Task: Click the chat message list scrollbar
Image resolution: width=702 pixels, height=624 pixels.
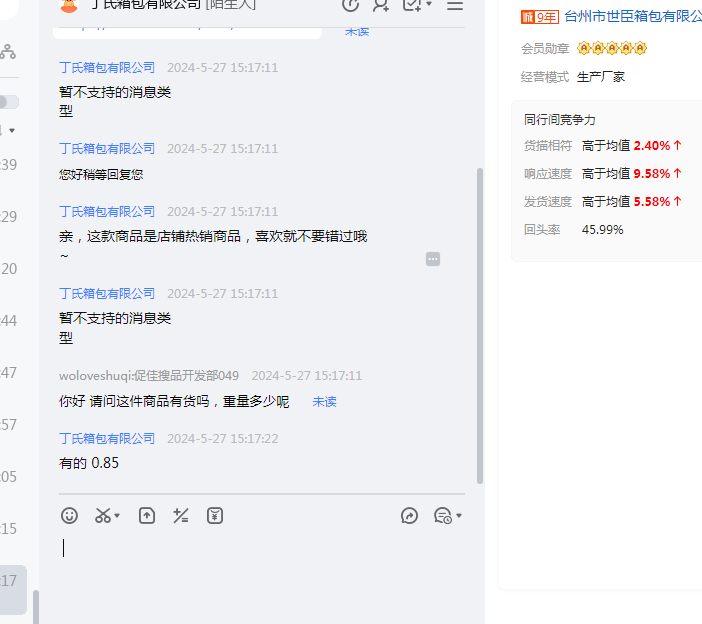Action: (x=480, y=320)
